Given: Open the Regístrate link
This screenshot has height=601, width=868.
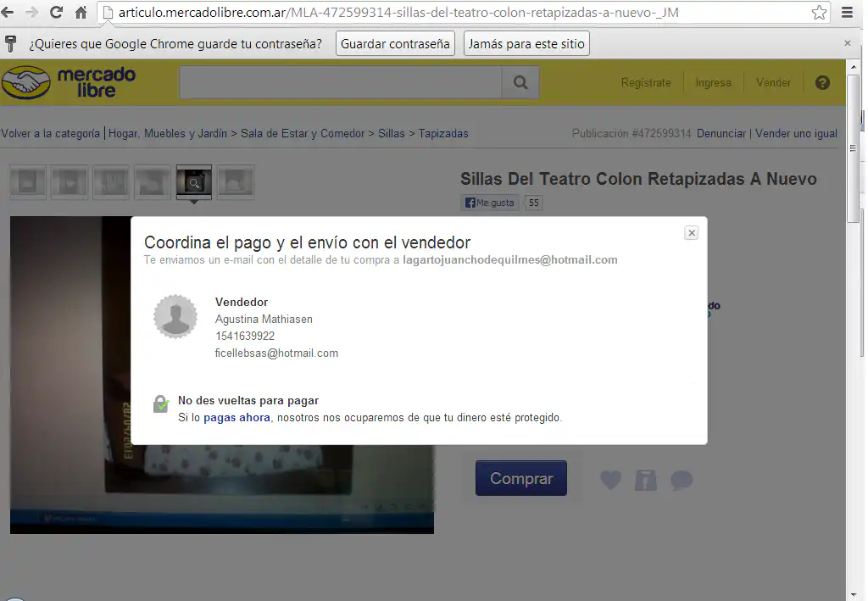Looking at the screenshot, I should pyautogui.click(x=646, y=83).
